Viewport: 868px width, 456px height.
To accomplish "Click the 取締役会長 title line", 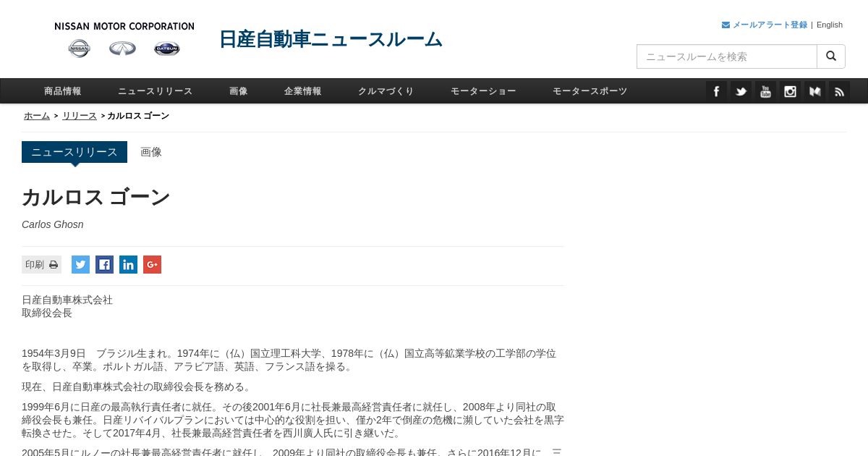I will click(x=47, y=313).
